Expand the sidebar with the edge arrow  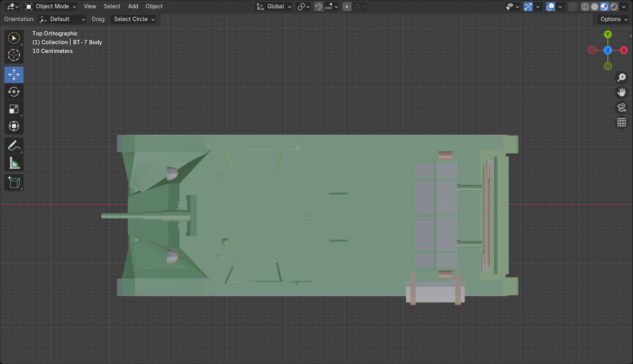[x=631, y=36]
